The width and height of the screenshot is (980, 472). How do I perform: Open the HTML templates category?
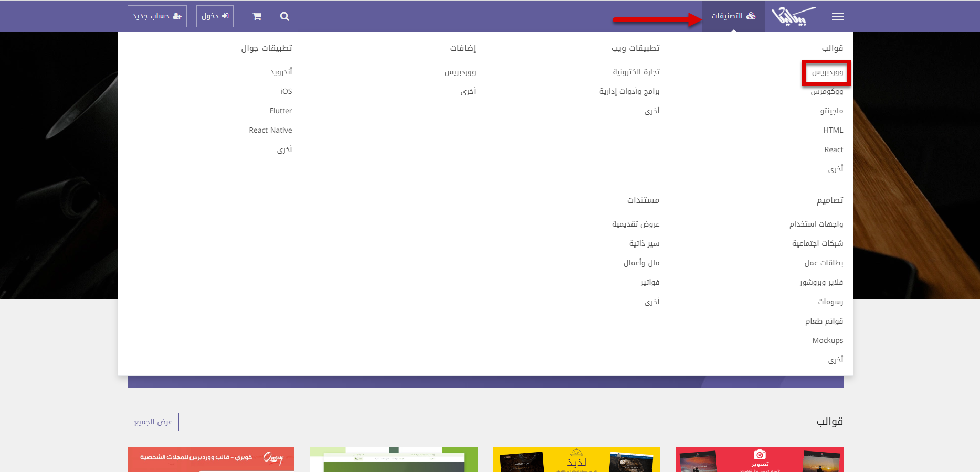point(833,130)
